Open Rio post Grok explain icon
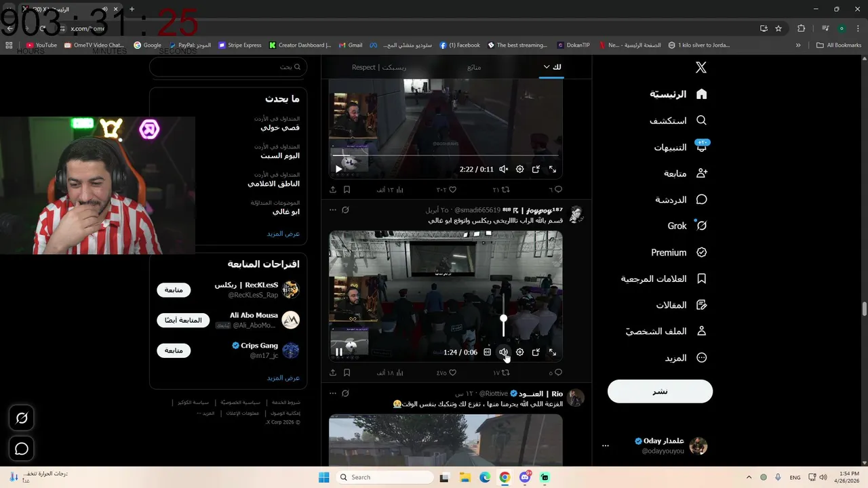Viewport: 868px width, 488px height. click(x=345, y=393)
